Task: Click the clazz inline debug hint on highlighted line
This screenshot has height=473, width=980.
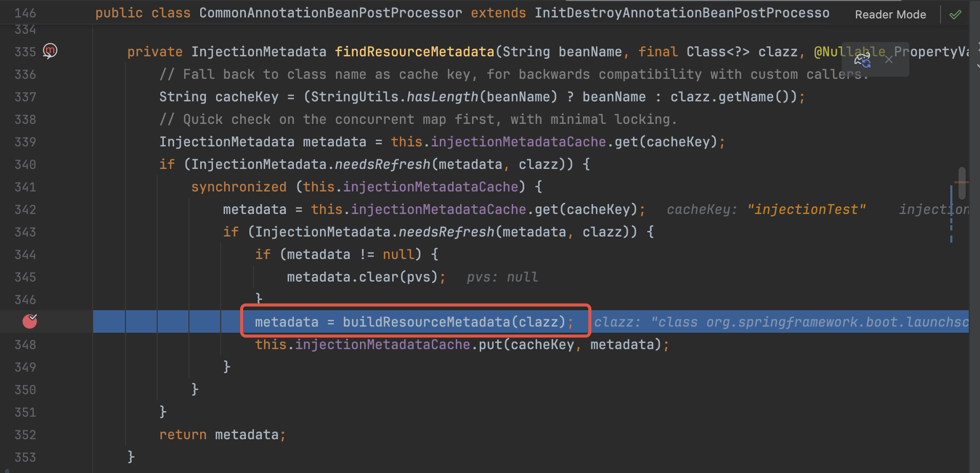Action: [781, 322]
